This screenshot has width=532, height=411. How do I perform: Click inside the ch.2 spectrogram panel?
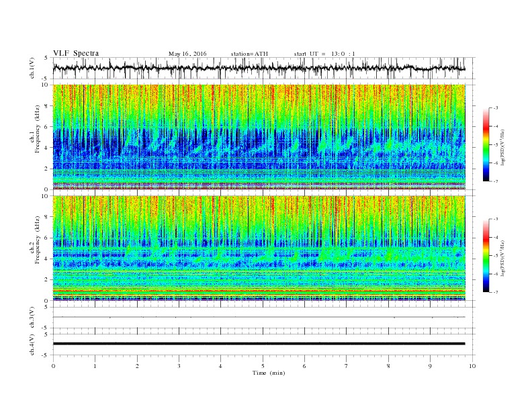pos(259,248)
